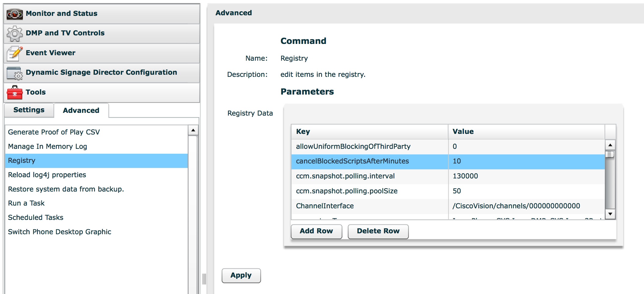Click the Event Viewer notepad pencil icon

tap(15, 53)
